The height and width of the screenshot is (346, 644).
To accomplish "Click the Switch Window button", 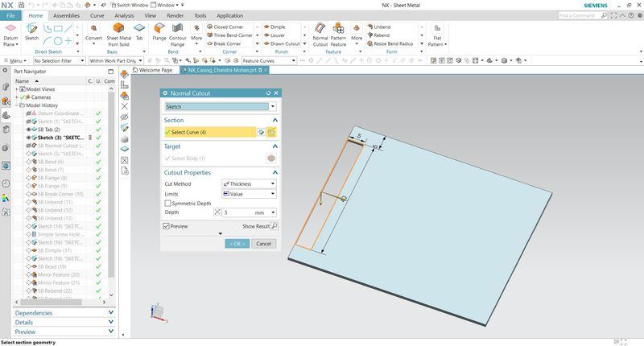I will click(x=130, y=5).
